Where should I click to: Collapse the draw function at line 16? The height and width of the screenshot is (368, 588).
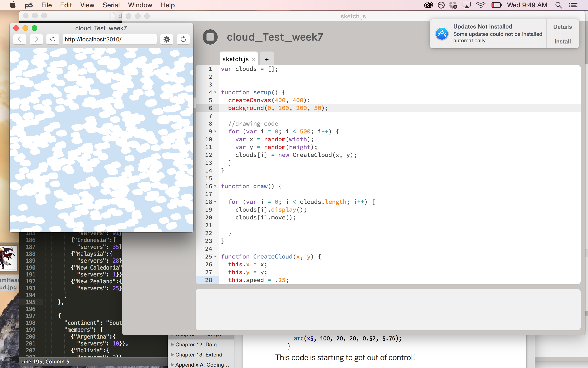click(215, 186)
